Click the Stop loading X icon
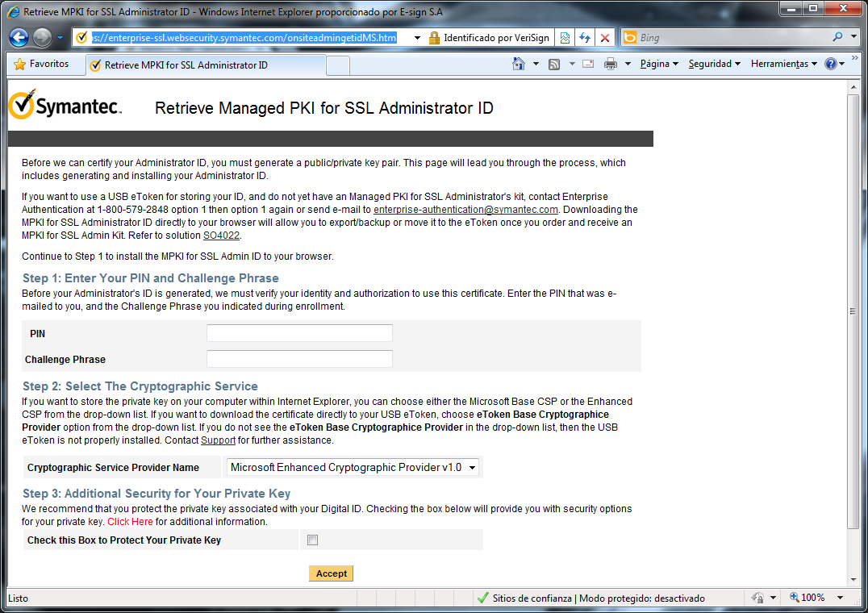 pos(604,38)
